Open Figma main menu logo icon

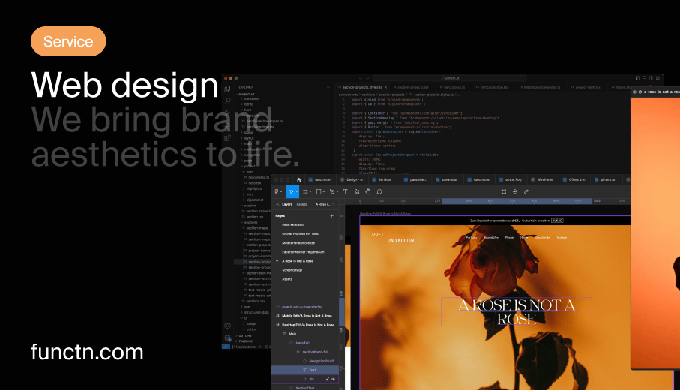coord(277,191)
